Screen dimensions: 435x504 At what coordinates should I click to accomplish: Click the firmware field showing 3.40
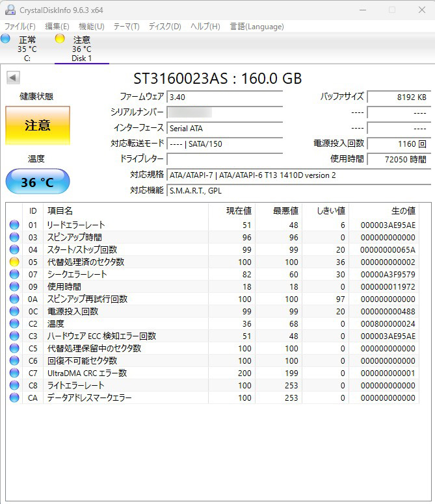pos(224,97)
